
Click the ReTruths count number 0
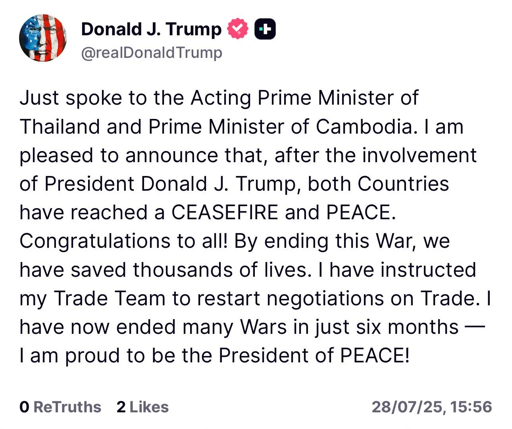tap(24, 407)
